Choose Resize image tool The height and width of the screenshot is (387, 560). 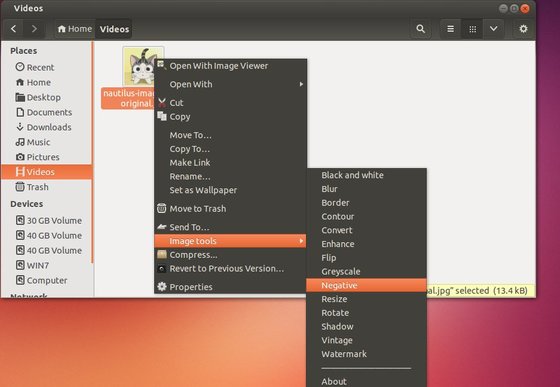pyautogui.click(x=366, y=299)
